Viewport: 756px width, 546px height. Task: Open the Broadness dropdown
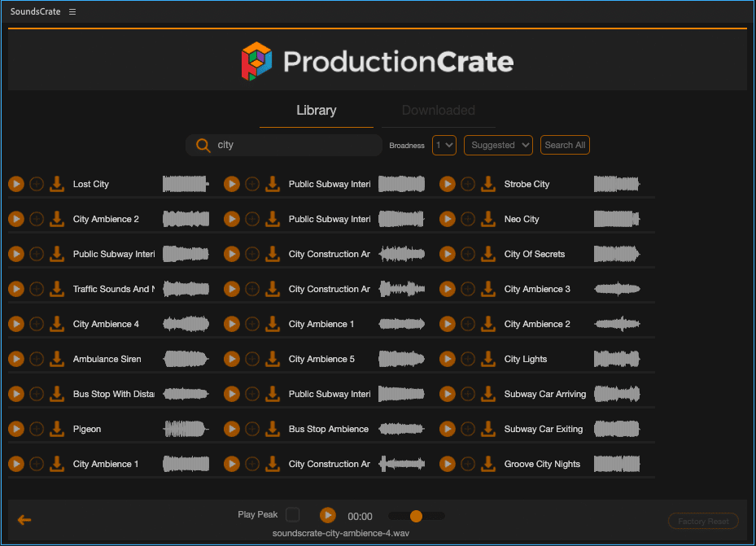(x=444, y=145)
